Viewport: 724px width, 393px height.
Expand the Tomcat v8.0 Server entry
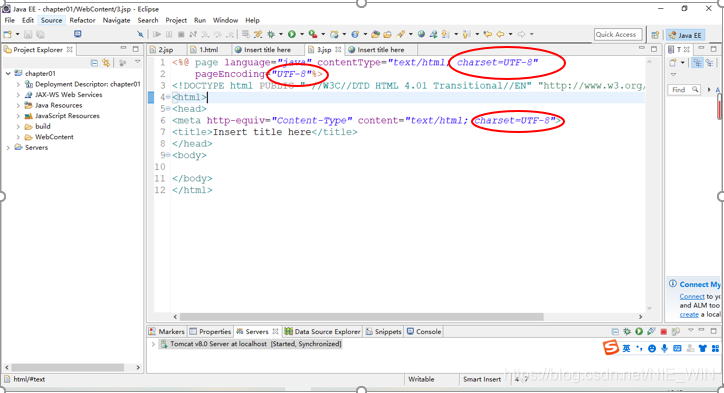tap(153, 344)
